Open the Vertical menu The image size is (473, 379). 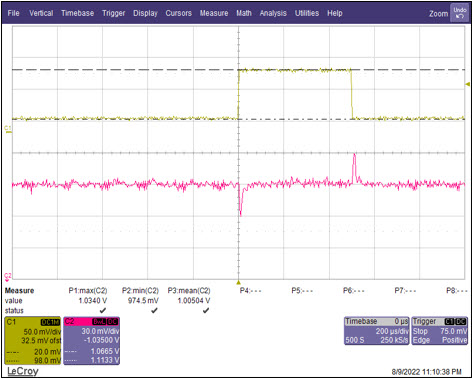(x=41, y=13)
